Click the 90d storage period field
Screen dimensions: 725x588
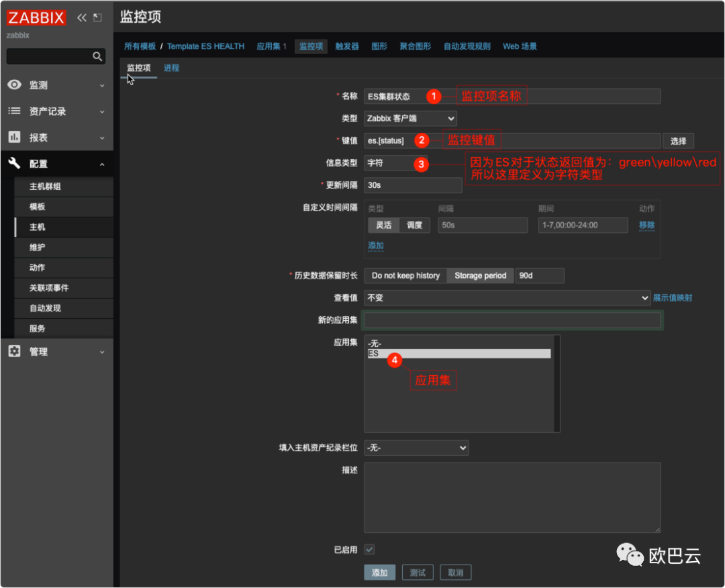click(x=540, y=275)
